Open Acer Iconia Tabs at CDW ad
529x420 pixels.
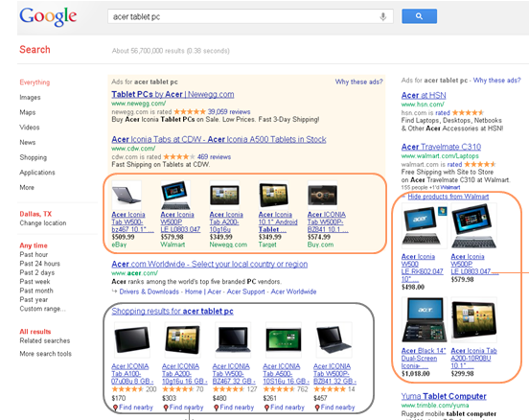[218, 139]
